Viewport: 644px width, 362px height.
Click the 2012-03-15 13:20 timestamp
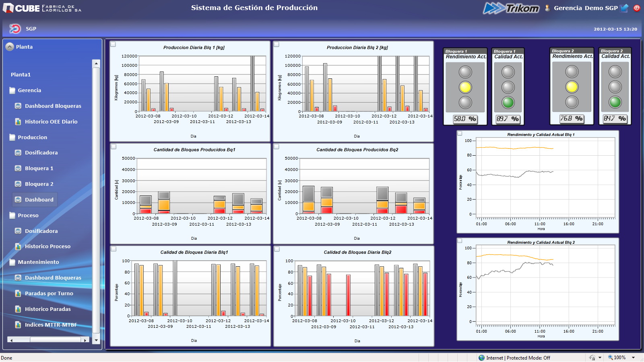pyautogui.click(x=615, y=29)
